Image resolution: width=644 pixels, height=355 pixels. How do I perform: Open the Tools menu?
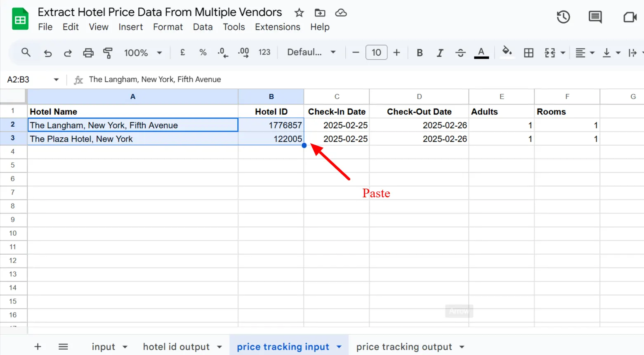(x=234, y=27)
